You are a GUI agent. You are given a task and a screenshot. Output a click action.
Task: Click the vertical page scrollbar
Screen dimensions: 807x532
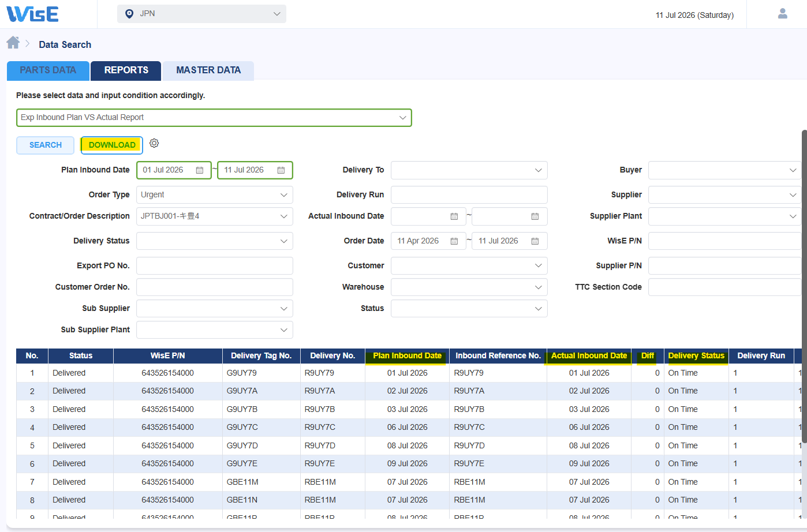(804, 289)
